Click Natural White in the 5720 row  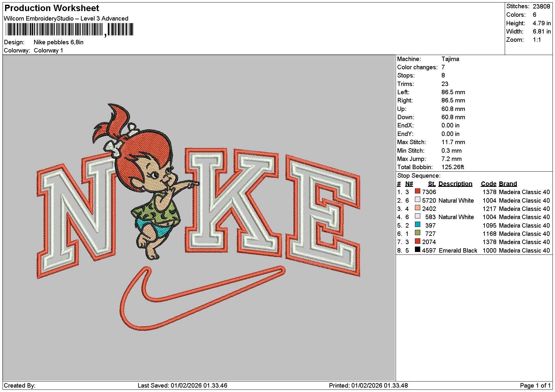(x=456, y=201)
